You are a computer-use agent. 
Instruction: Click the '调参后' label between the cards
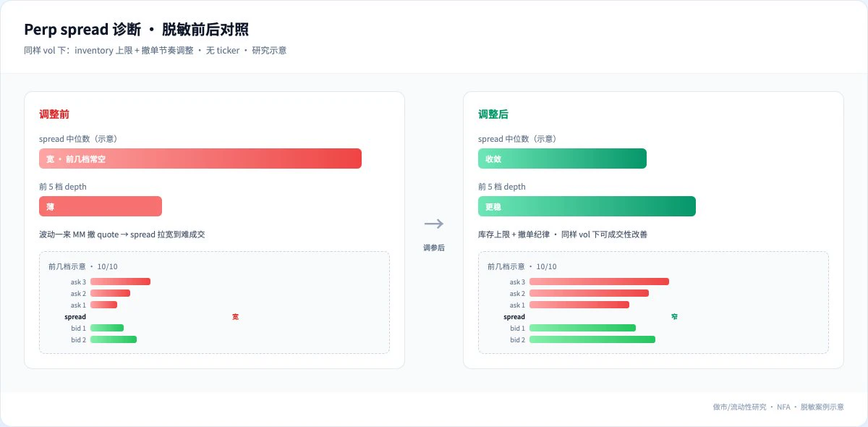(x=434, y=248)
